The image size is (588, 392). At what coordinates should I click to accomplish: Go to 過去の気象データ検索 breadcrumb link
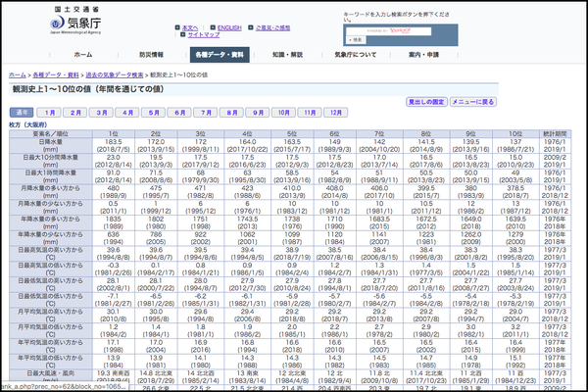point(121,75)
